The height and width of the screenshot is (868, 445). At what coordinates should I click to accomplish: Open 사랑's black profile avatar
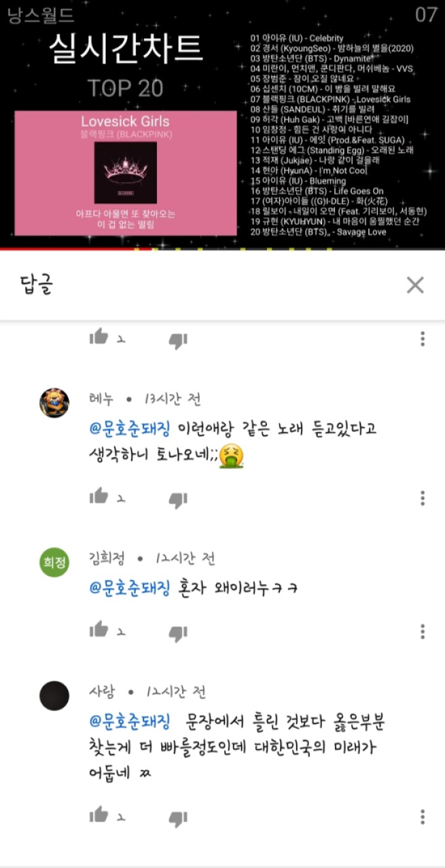pos(54,696)
